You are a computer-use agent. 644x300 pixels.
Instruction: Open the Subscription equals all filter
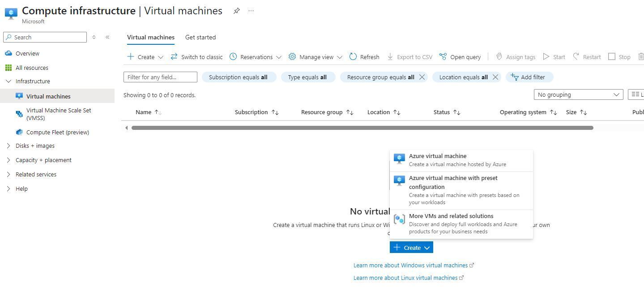pyautogui.click(x=239, y=77)
